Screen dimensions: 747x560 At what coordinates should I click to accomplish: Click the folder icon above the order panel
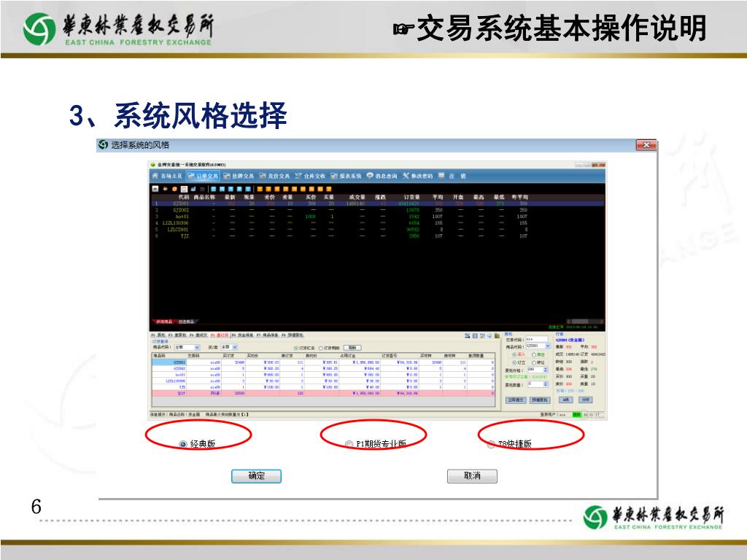pyautogui.click(x=498, y=336)
